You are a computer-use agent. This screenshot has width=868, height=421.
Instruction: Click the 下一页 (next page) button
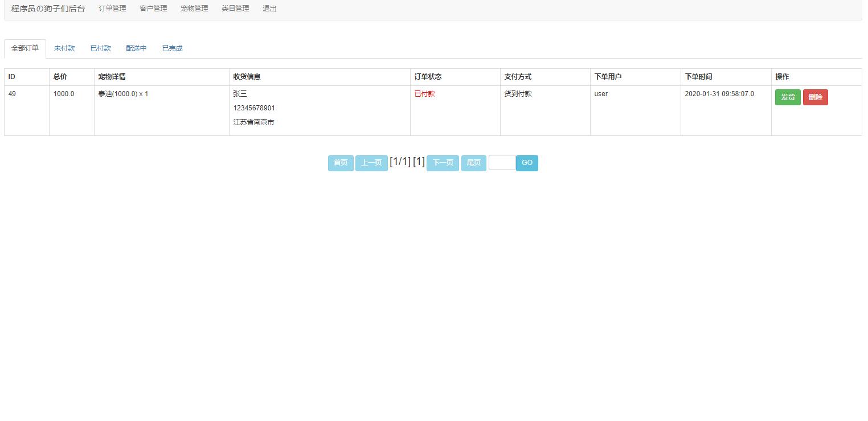(x=442, y=163)
